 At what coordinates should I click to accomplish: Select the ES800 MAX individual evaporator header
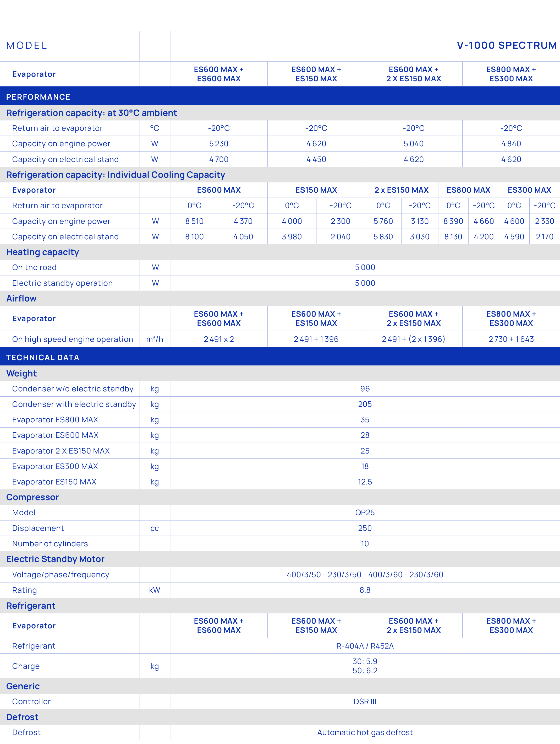pos(469,190)
